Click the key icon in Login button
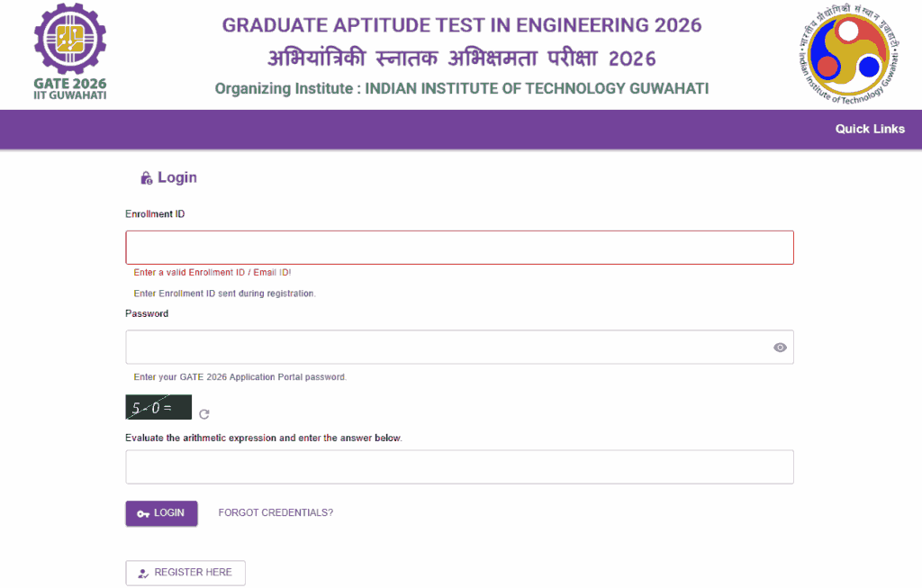The image size is (922, 588). 143,514
